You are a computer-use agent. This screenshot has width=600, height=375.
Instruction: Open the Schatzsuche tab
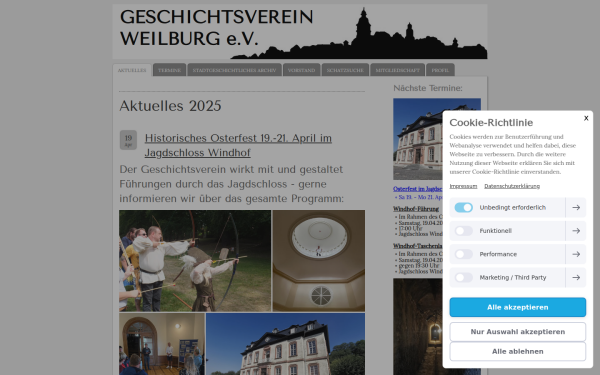point(345,70)
